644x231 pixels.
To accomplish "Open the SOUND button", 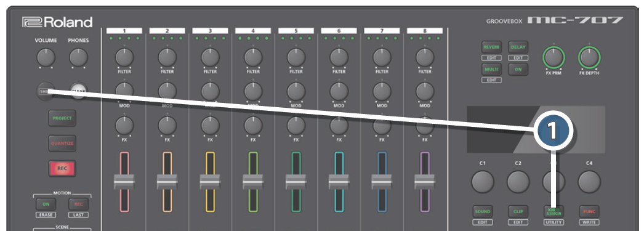I will (483, 212).
